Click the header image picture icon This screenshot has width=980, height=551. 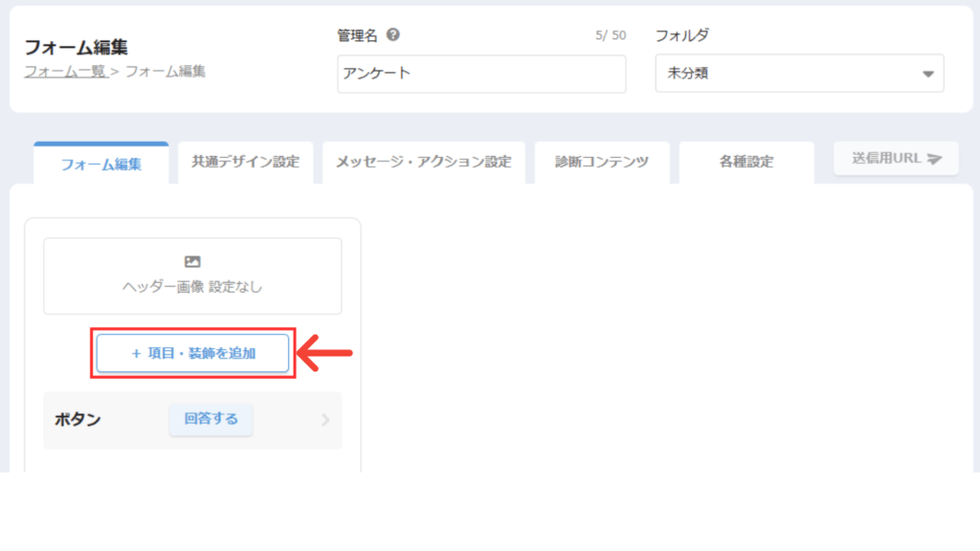192,261
